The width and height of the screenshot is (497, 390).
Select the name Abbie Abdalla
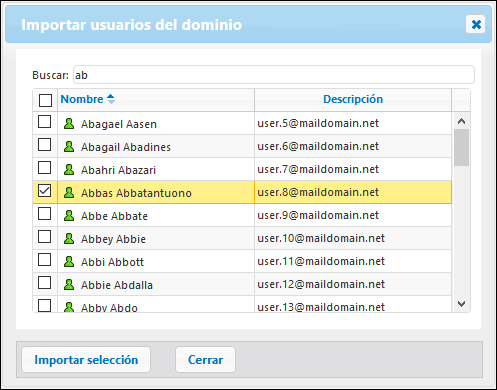coord(117,285)
